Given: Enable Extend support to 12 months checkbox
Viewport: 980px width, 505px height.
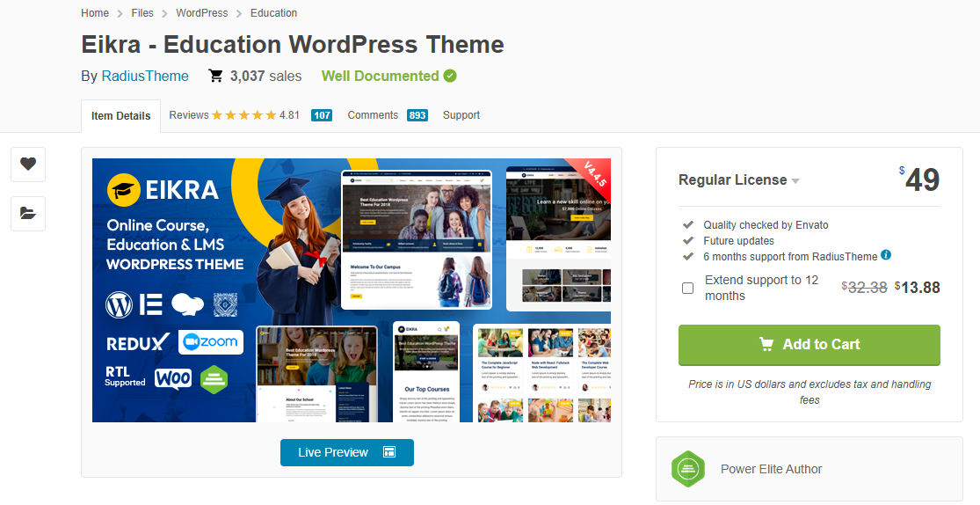Looking at the screenshot, I should 687,288.
